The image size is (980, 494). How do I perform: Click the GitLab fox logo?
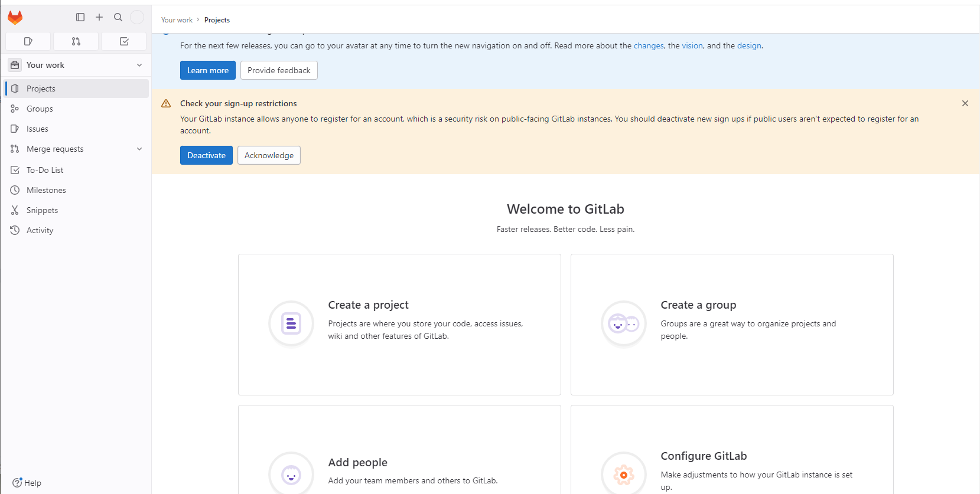(x=15, y=17)
